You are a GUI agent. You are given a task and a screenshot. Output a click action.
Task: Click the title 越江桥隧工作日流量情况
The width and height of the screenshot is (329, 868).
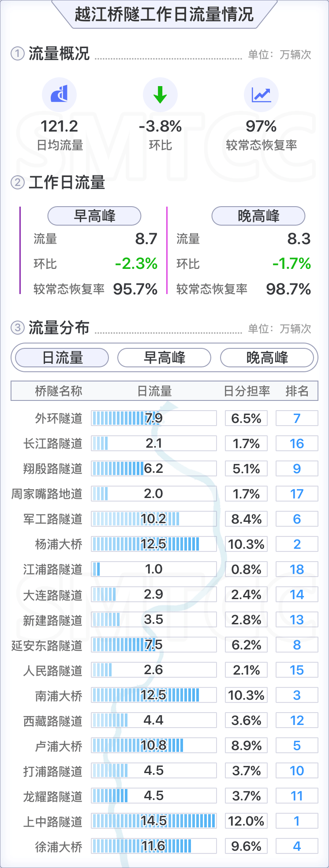point(164,14)
